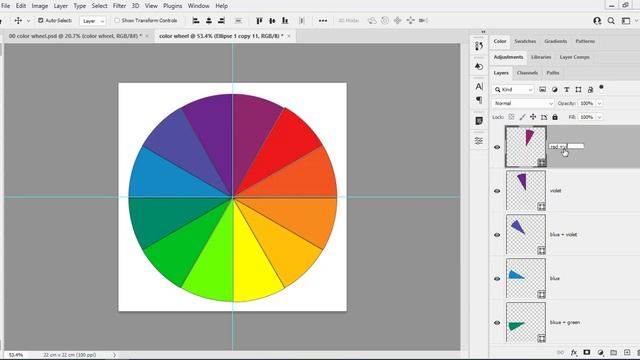Click the Create new layer icon

[x=627, y=352]
